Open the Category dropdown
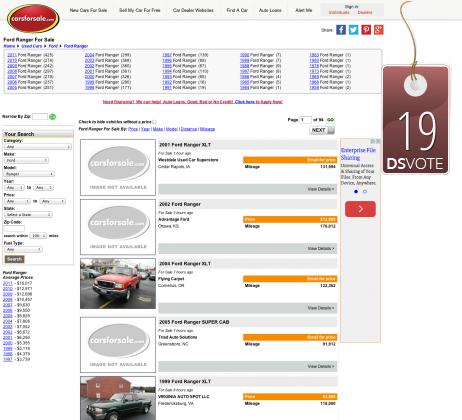Image resolution: width=462 pixels, height=420 pixels. coord(38,147)
